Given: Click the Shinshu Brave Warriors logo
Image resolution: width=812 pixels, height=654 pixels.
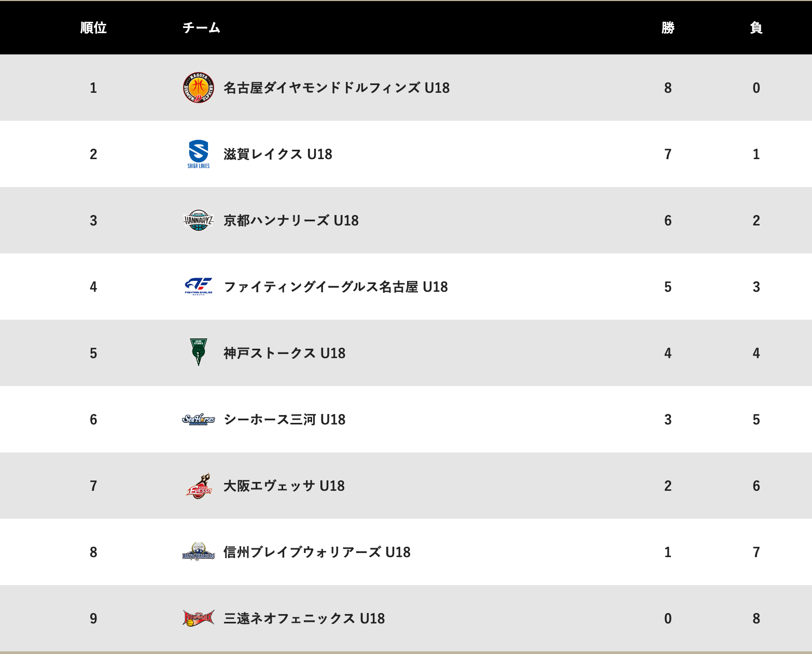Looking at the screenshot, I should coord(199,552).
